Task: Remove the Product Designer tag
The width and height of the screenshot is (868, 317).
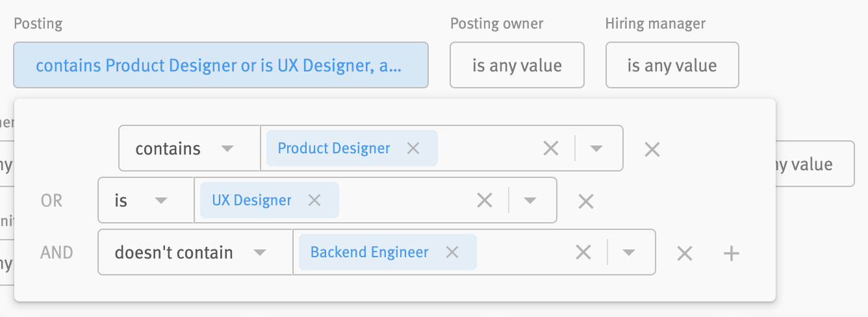Action: click(x=413, y=148)
